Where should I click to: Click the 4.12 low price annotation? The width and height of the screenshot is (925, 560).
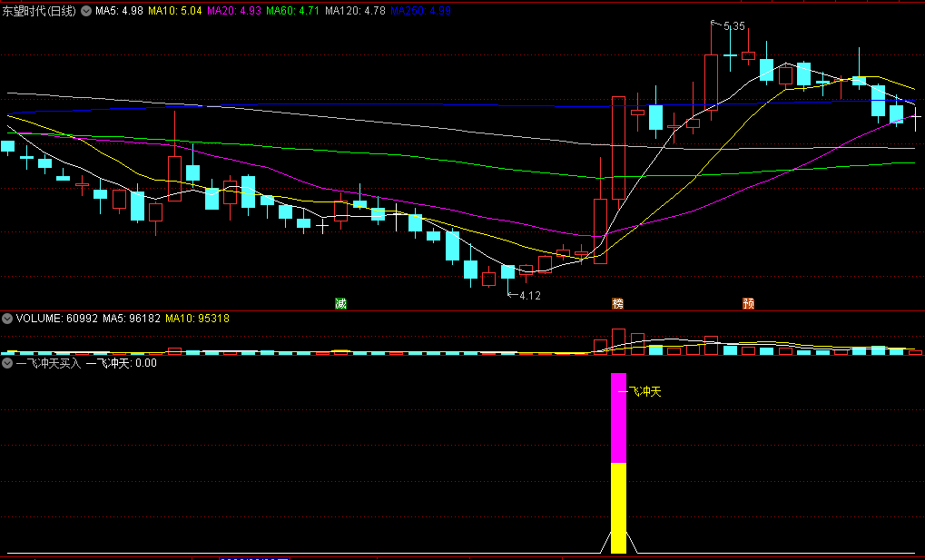tap(530, 296)
